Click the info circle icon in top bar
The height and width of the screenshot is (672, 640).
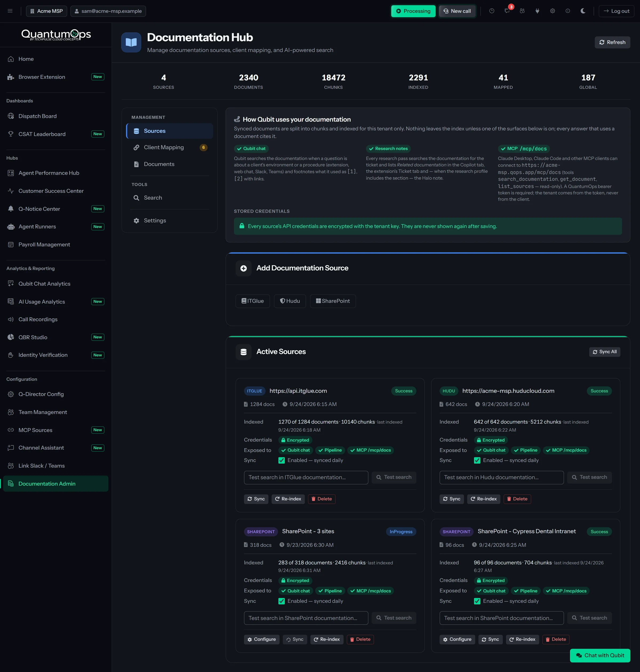click(568, 11)
